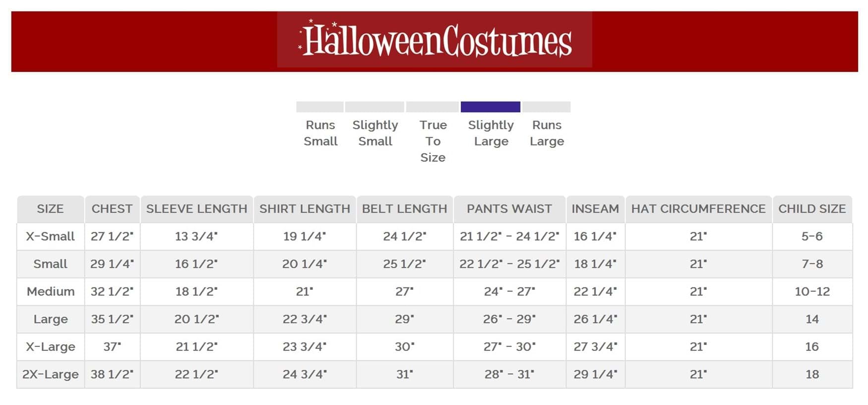Select the X-Small size row label
Image resolution: width=868 pixels, height=405 pixels.
[x=50, y=236]
